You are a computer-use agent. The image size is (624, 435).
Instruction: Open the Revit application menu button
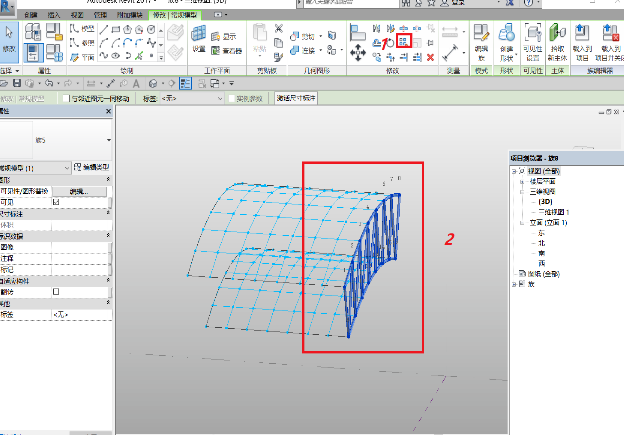click(x=7, y=7)
